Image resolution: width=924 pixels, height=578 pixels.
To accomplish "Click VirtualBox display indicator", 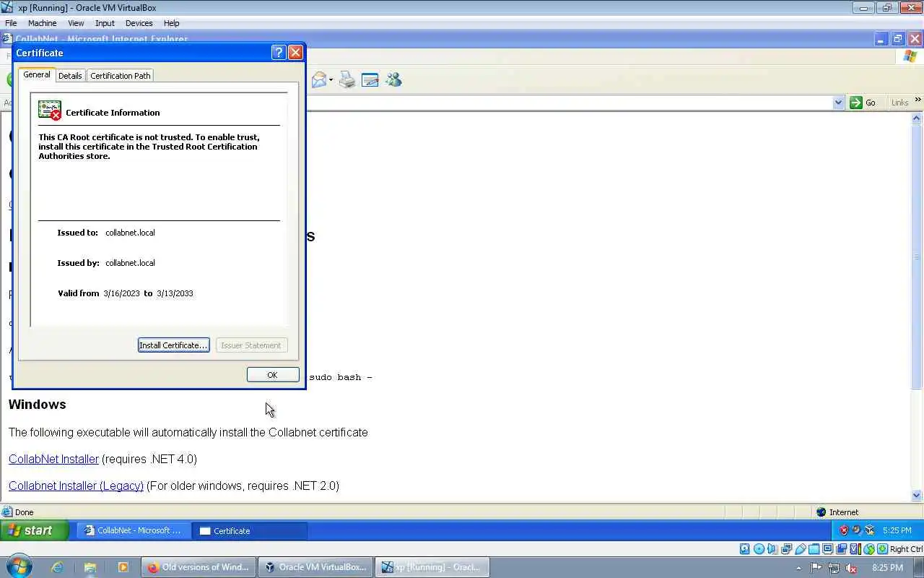I will tap(827, 549).
